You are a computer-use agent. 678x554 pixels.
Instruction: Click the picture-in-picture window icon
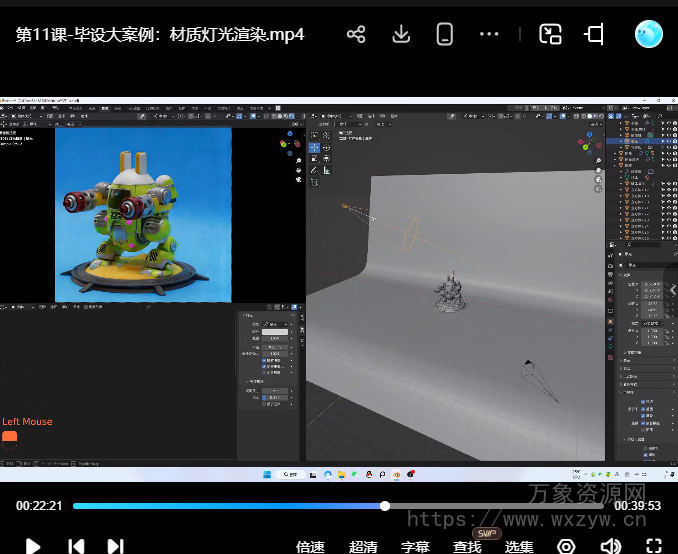pyautogui.click(x=551, y=35)
